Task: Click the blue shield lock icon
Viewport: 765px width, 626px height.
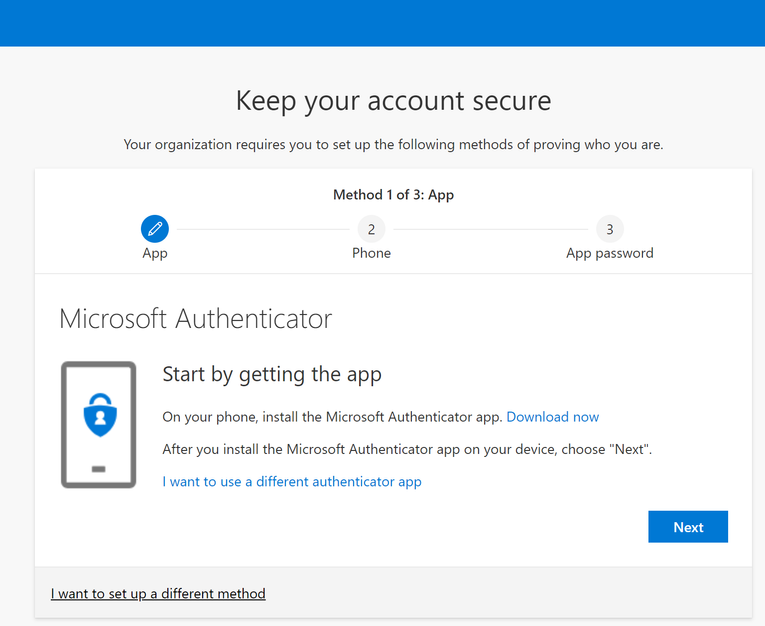Action: 99,415
